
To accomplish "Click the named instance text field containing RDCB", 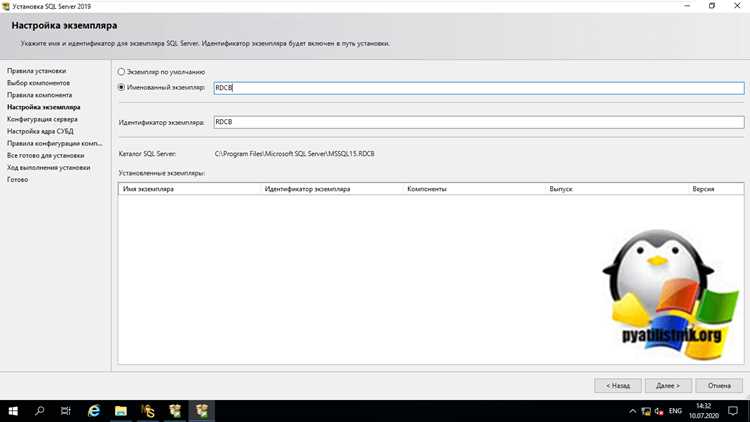I will 479,88.
